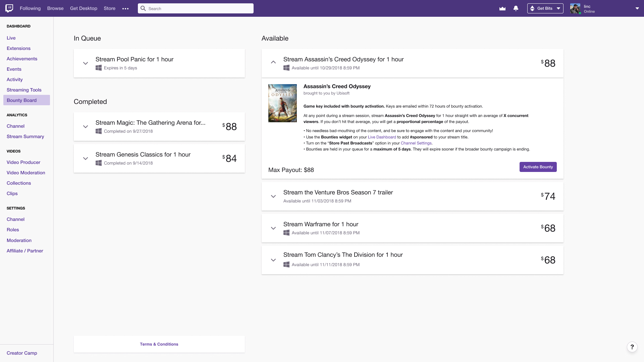Open Channel under Analytics
This screenshot has height=362, width=644.
click(15, 126)
